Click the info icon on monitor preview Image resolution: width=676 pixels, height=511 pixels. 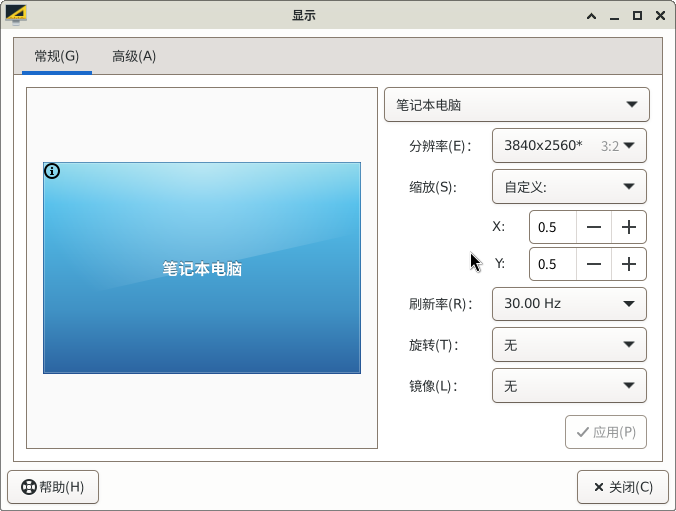(52, 171)
